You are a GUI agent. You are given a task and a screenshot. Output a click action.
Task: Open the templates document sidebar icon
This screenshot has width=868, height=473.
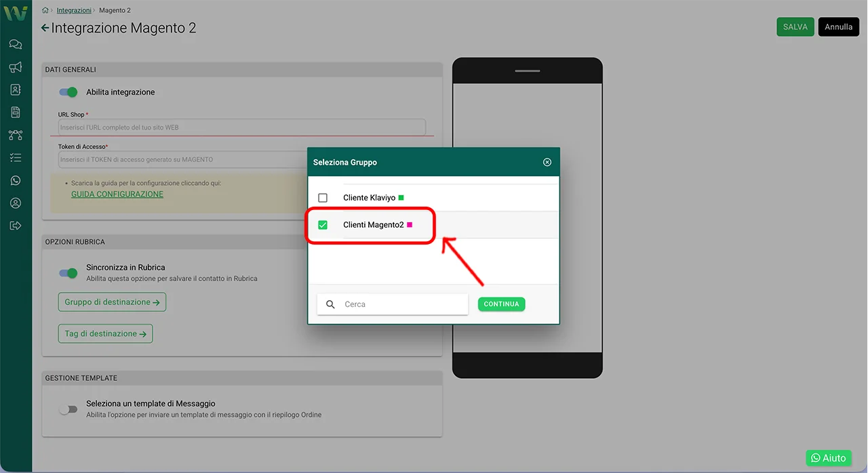pos(16,112)
